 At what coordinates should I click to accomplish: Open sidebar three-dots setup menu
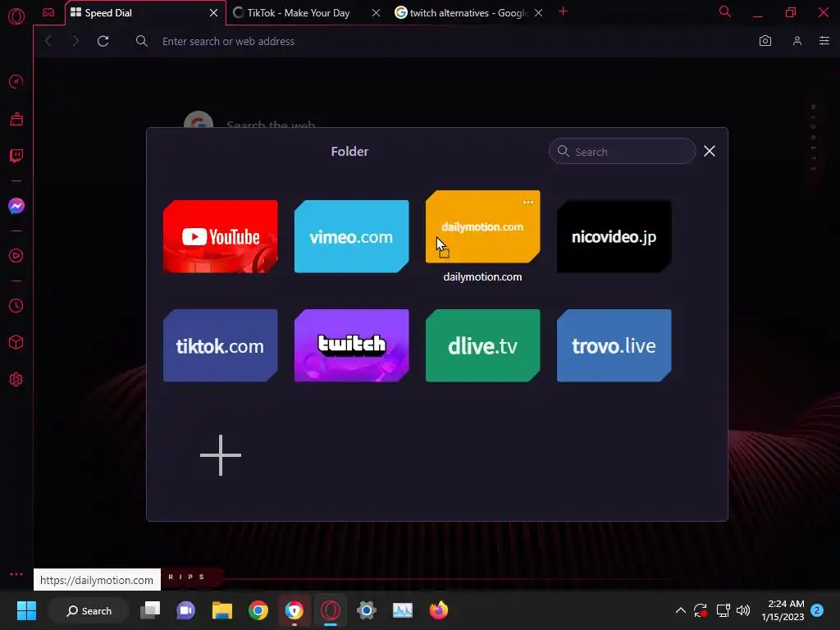point(16,573)
